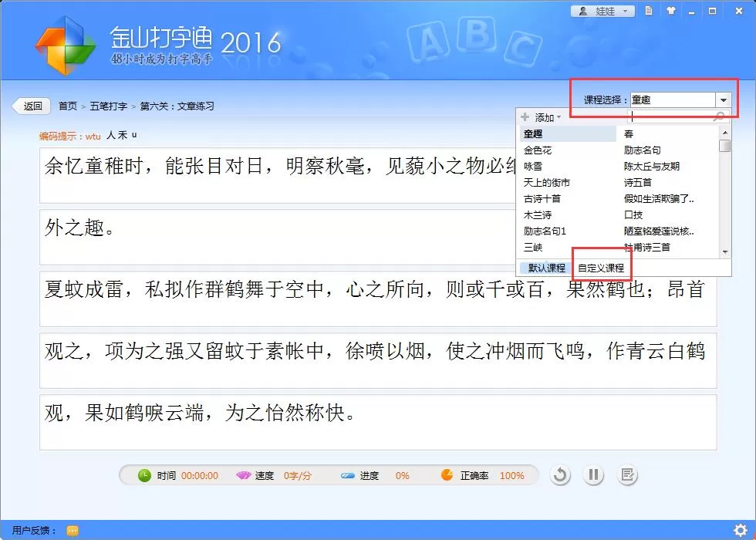Screen dimensions: 756x540
Task: Select 木兰诗 course
Action: tap(538, 215)
